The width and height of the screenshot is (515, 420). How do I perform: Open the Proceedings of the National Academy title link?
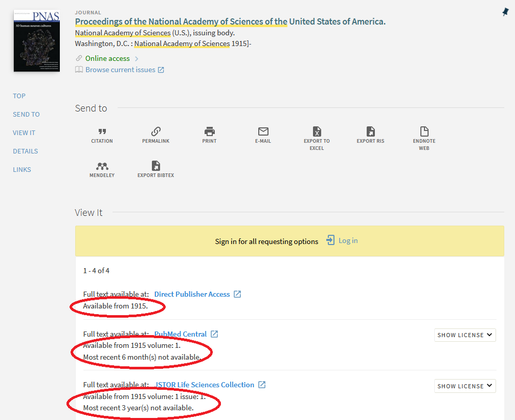point(230,21)
